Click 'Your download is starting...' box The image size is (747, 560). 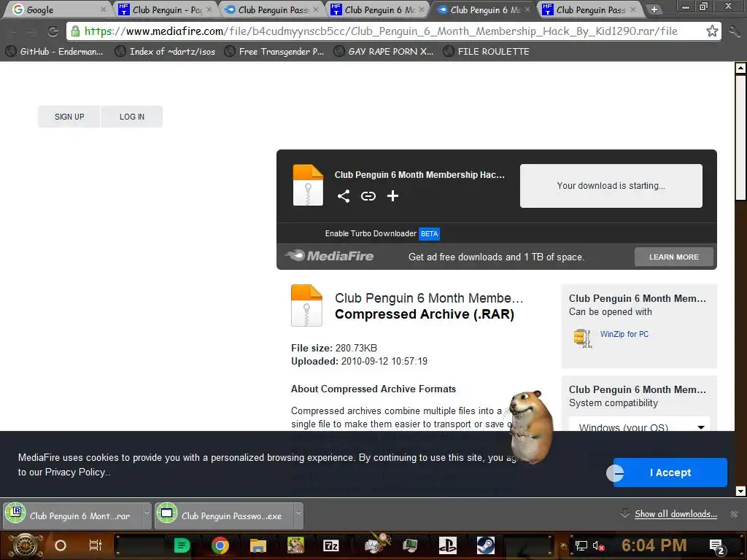coord(611,186)
